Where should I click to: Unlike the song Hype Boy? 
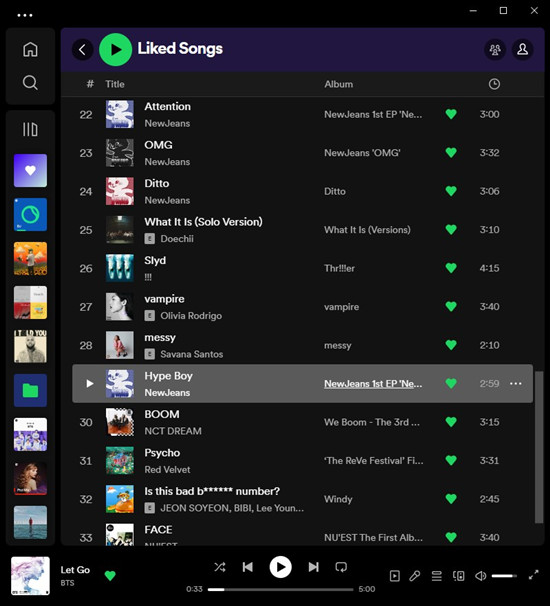(x=451, y=383)
